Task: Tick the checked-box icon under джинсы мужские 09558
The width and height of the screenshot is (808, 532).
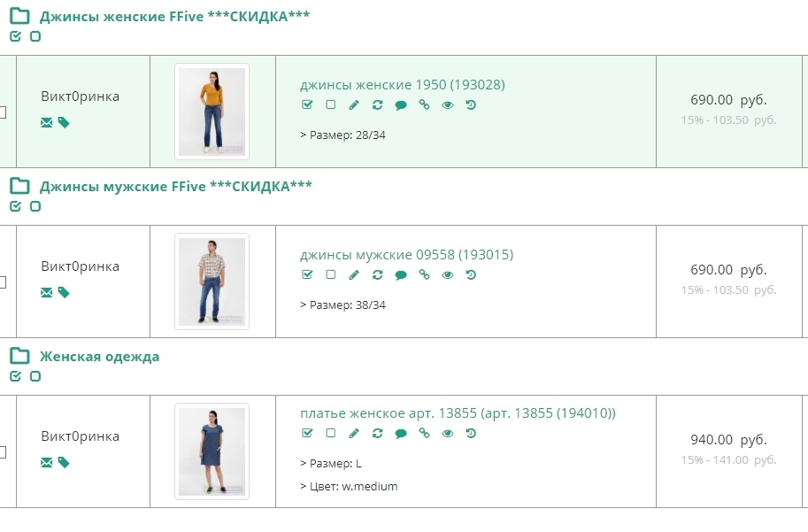Action: (x=307, y=274)
